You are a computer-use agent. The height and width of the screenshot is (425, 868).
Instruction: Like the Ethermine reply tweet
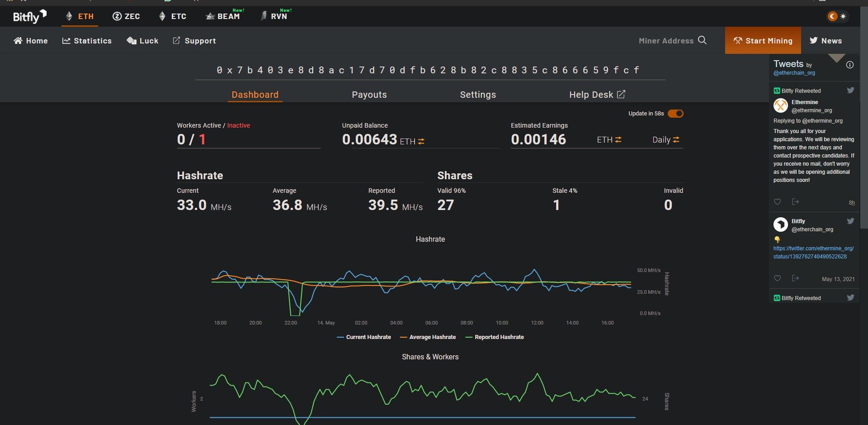tap(778, 202)
